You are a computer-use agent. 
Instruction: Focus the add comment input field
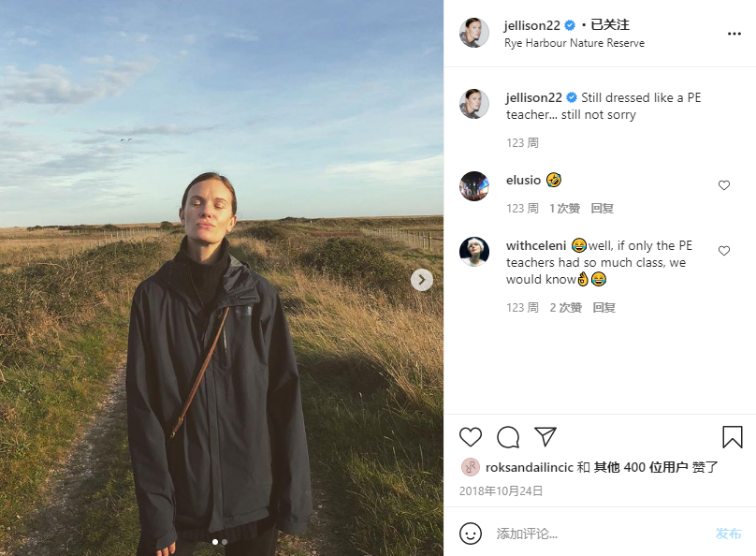pyautogui.click(x=598, y=534)
